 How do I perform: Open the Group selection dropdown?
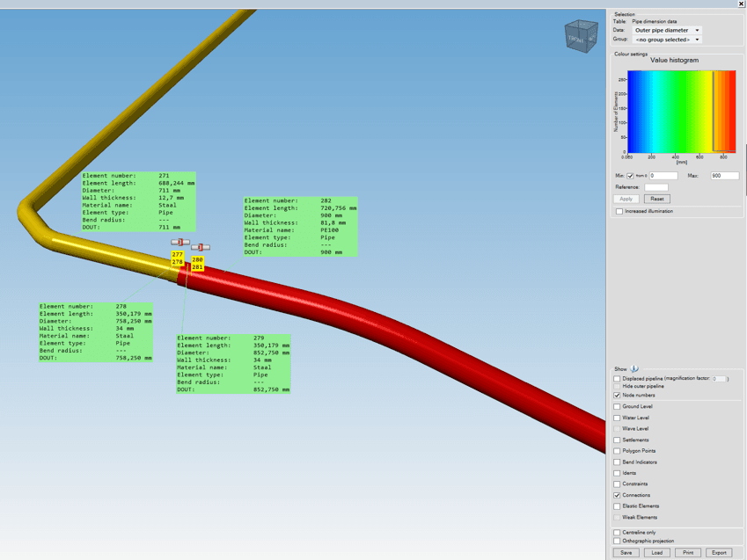click(667, 40)
